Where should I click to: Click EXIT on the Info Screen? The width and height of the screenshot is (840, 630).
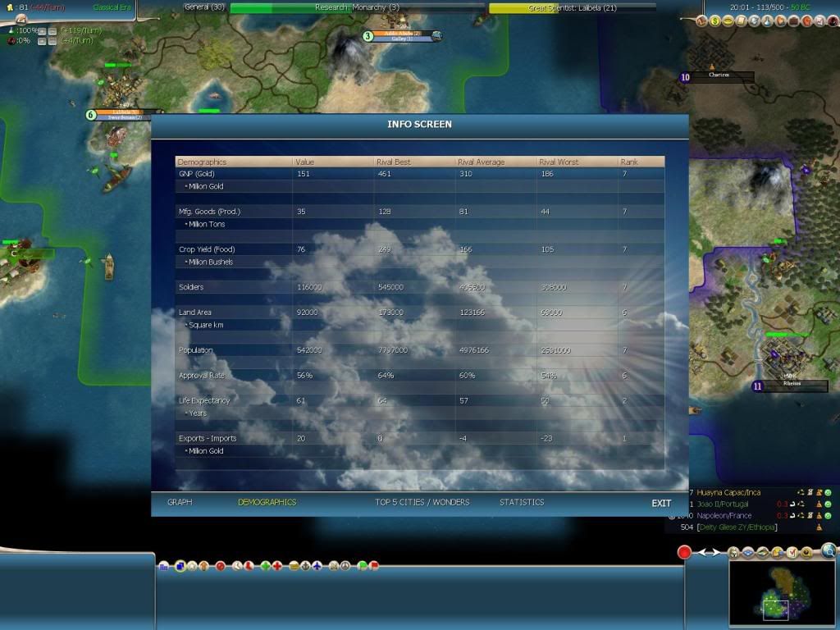coord(661,503)
